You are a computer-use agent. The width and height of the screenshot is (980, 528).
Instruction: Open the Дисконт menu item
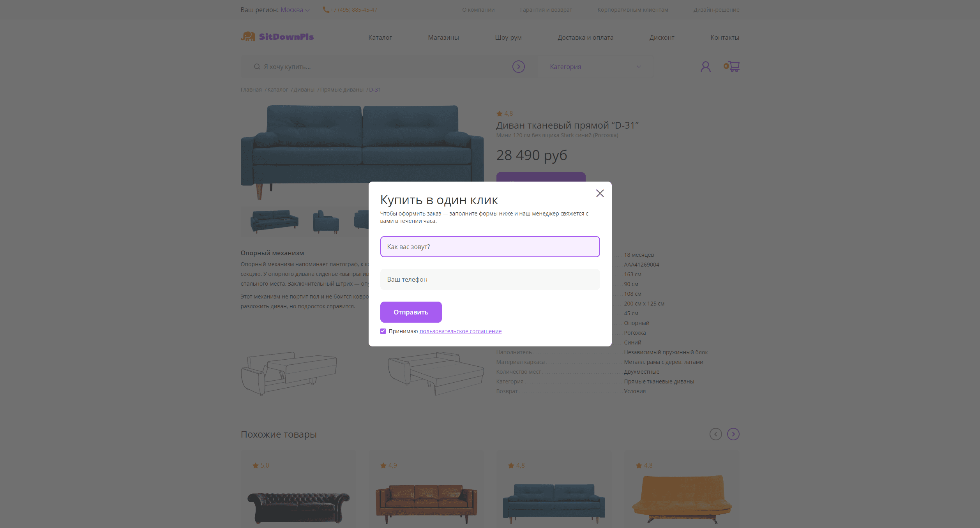tap(662, 37)
